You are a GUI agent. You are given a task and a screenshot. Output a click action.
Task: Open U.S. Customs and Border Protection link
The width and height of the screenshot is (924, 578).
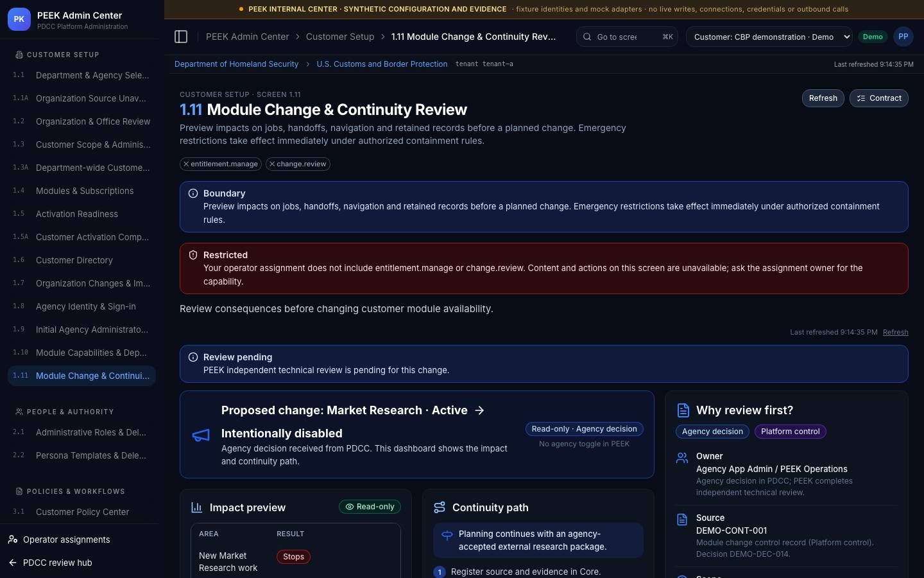coord(382,64)
